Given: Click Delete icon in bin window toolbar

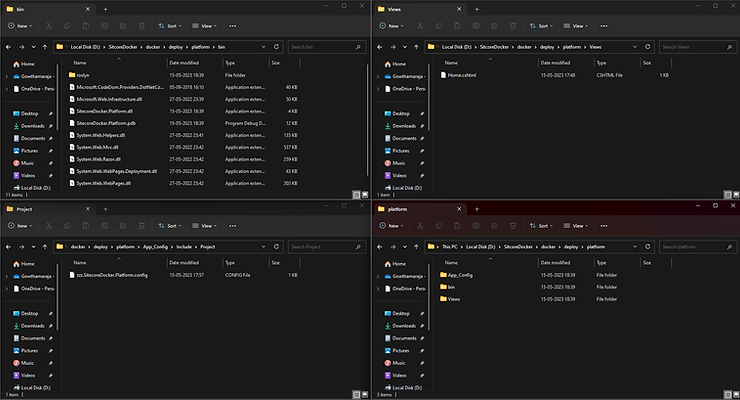Looking at the screenshot, I should (142, 26).
